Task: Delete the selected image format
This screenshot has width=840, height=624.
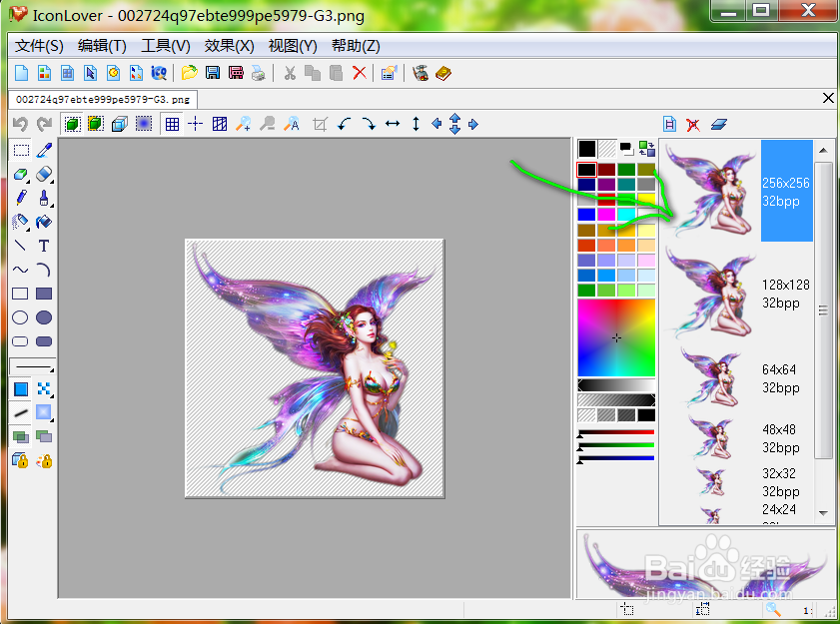Action: (x=693, y=124)
